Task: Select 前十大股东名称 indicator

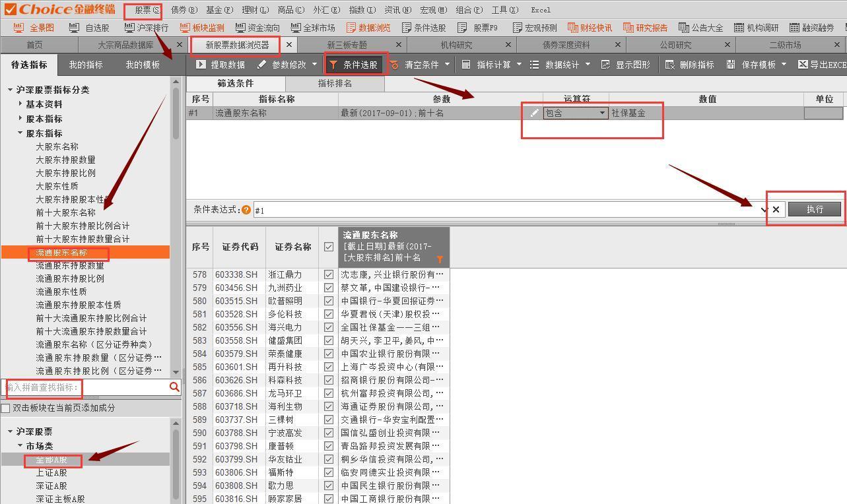Action: point(65,212)
